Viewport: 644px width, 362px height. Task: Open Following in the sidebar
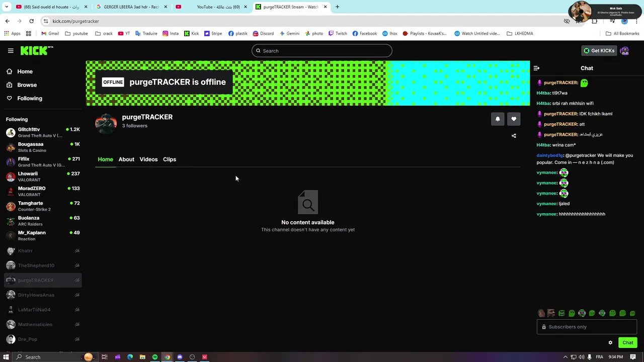coord(30,99)
